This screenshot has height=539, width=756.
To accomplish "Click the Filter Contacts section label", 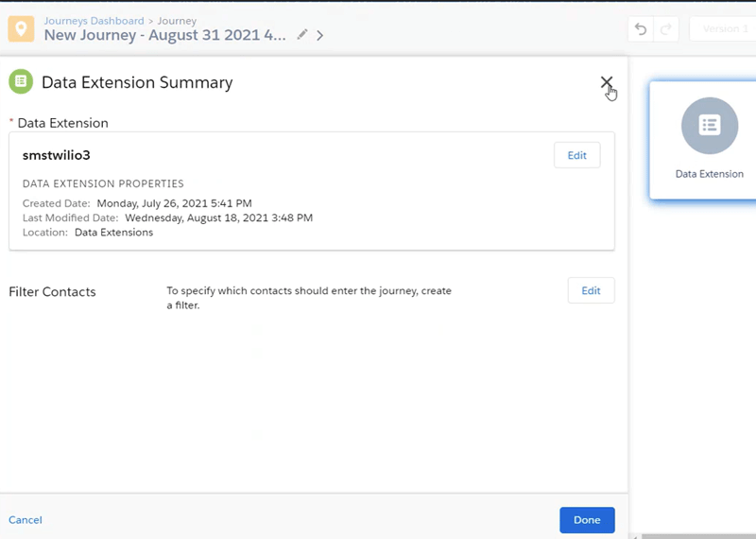I will (52, 292).
